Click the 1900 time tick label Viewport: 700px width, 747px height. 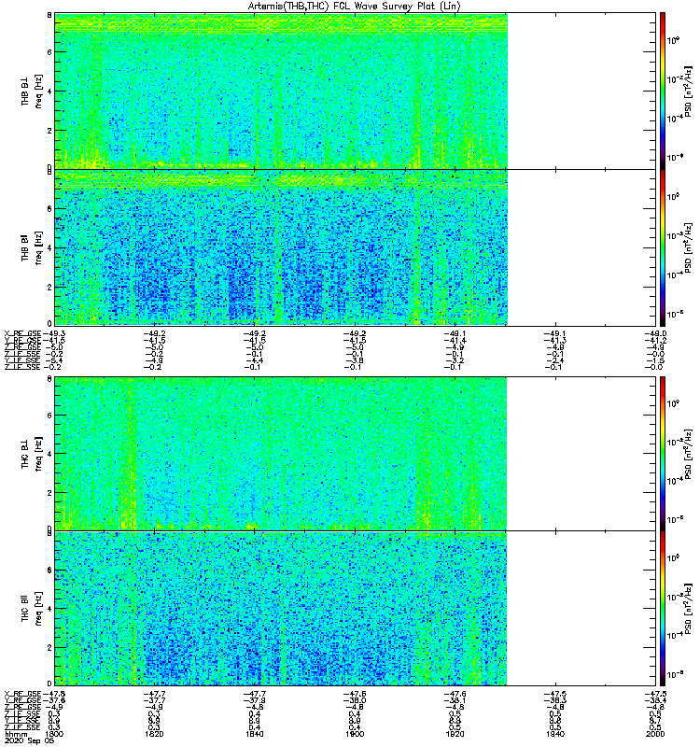pos(355,734)
